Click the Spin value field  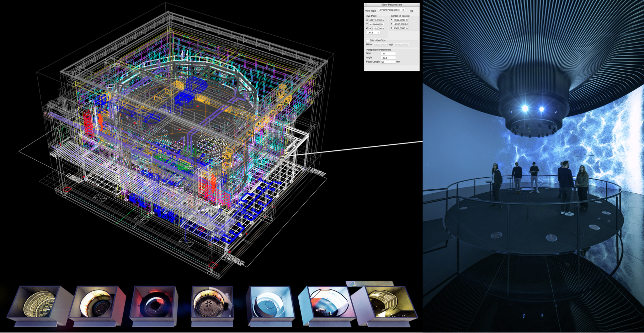[x=388, y=54]
